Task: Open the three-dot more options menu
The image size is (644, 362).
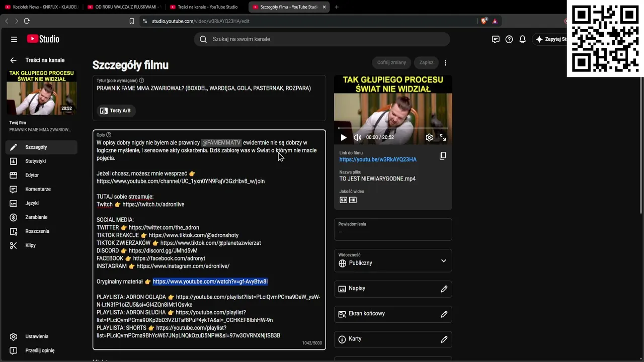Action: point(445,63)
